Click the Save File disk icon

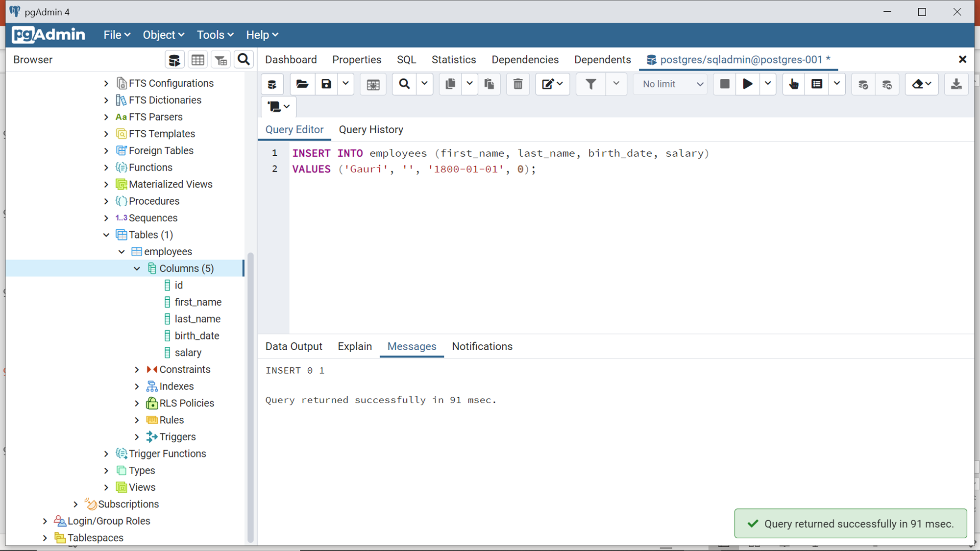point(326,84)
